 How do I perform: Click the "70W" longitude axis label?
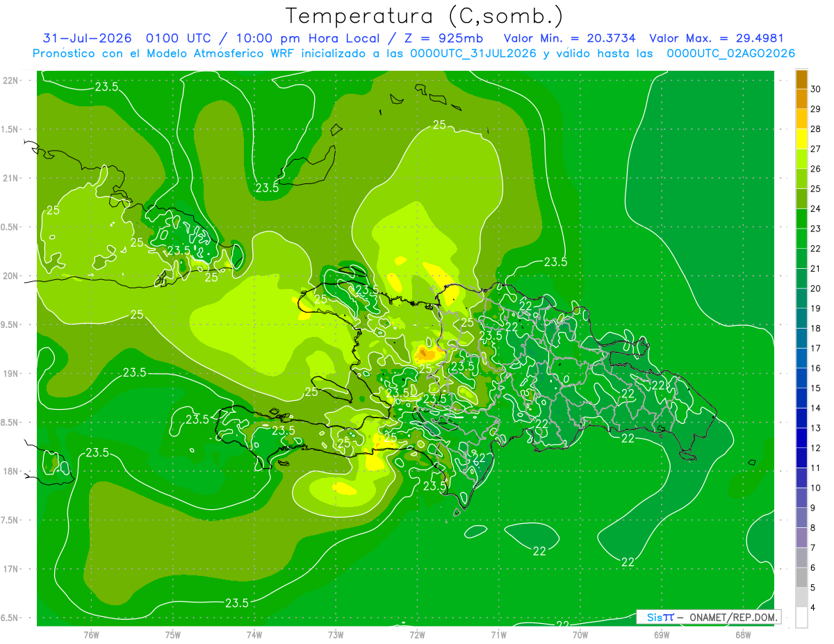tap(580, 634)
